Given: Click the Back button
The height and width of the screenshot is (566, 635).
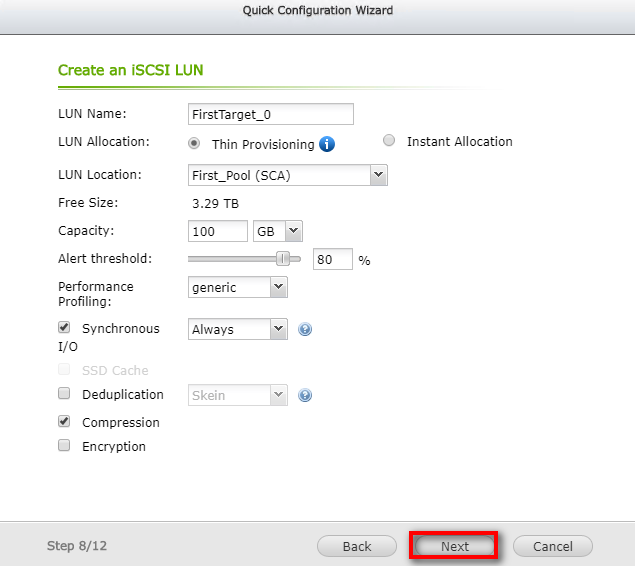Looking at the screenshot, I should 357,547.
